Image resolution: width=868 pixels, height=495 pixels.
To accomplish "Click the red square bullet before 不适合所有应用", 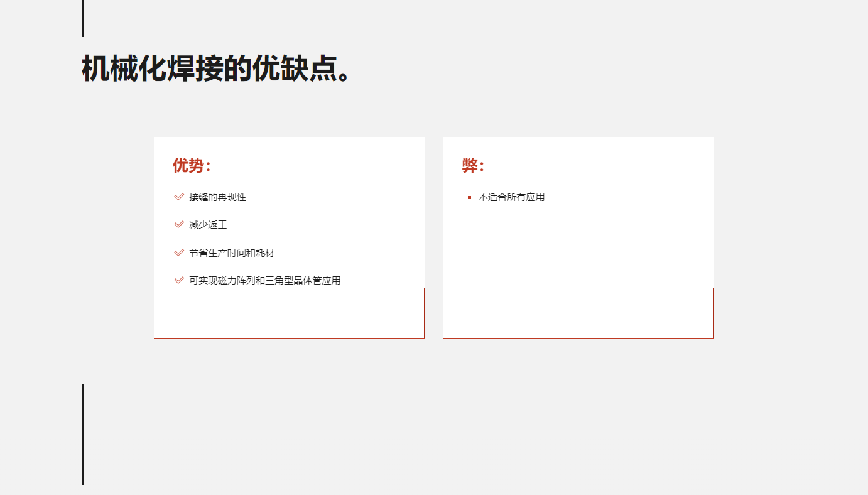I will (x=469, y=198).
